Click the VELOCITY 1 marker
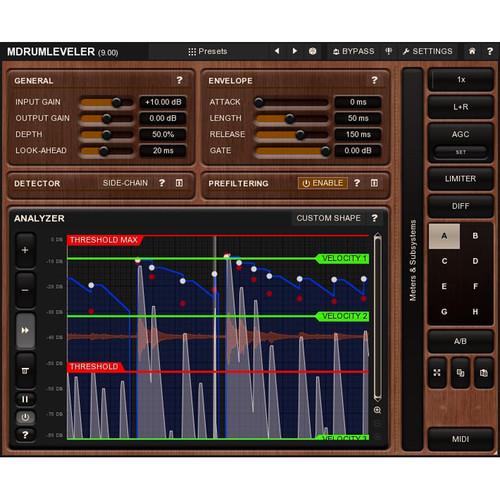Viewport: 500px width, 500px height. coord(343,259)
